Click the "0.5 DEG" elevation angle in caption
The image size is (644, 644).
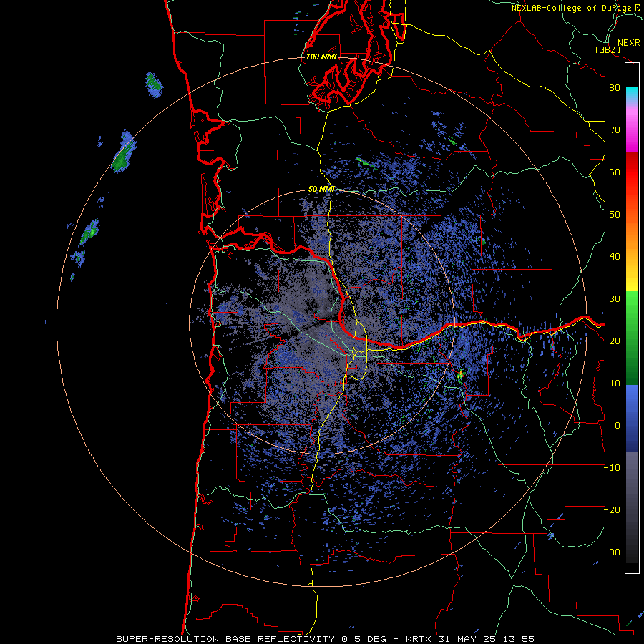364,639
